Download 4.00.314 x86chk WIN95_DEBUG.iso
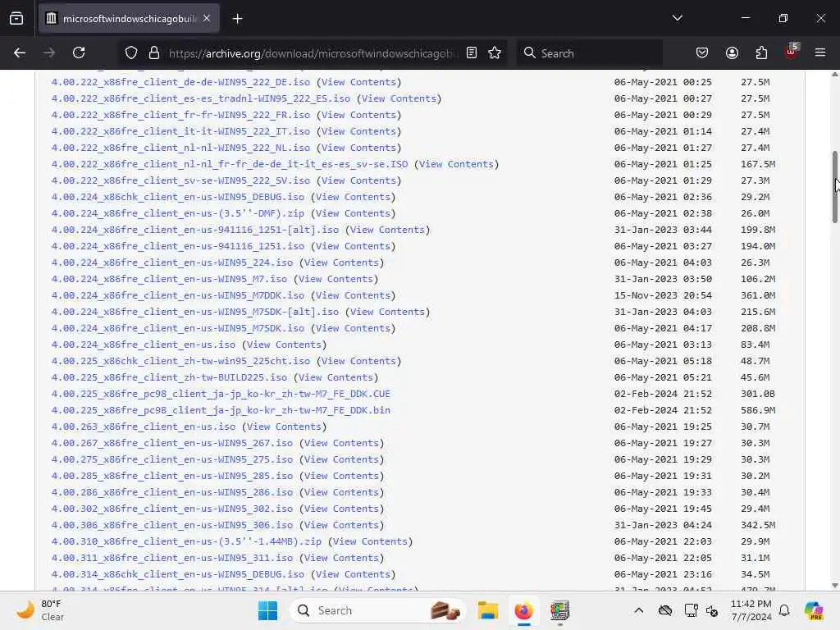 coord(178,574)
